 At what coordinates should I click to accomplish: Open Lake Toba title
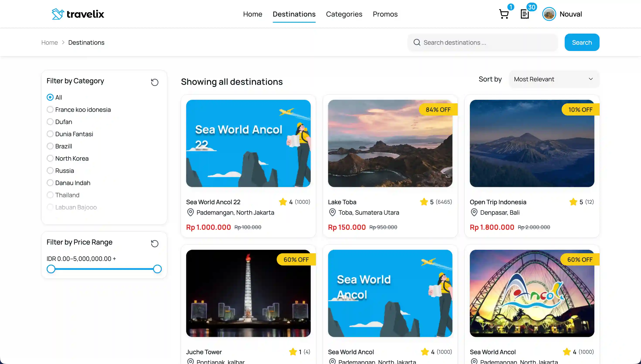click(x=342, y=202)
